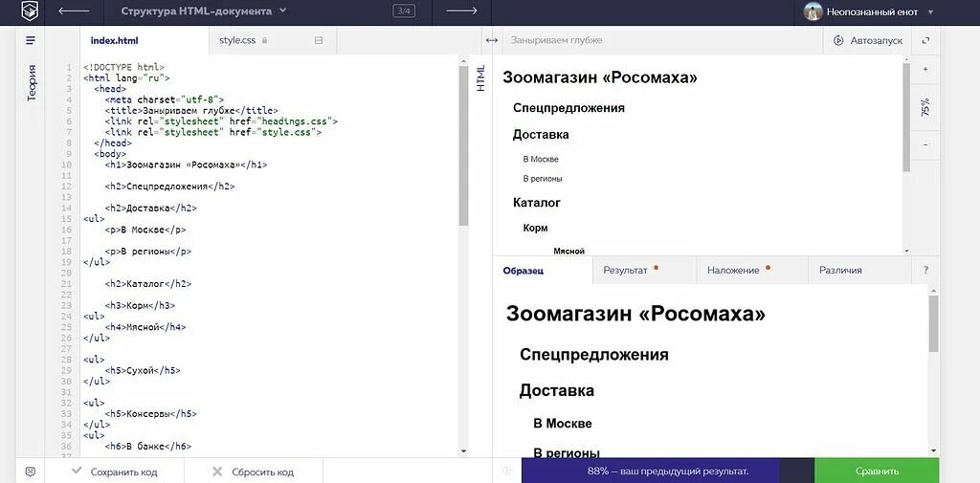Click the preview pane scrollbar thumb
Image resolution: width=980 pixels, height=483 pixels.
(x=906, y=118)
